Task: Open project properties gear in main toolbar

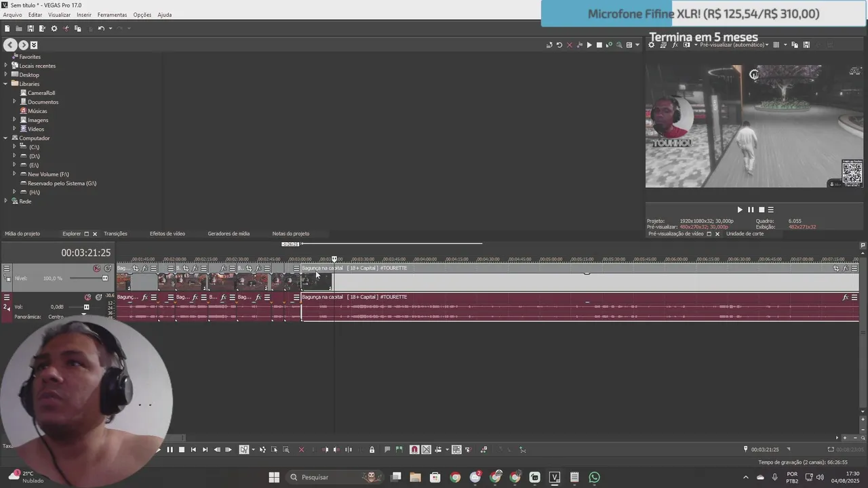Action: (54, 28)
